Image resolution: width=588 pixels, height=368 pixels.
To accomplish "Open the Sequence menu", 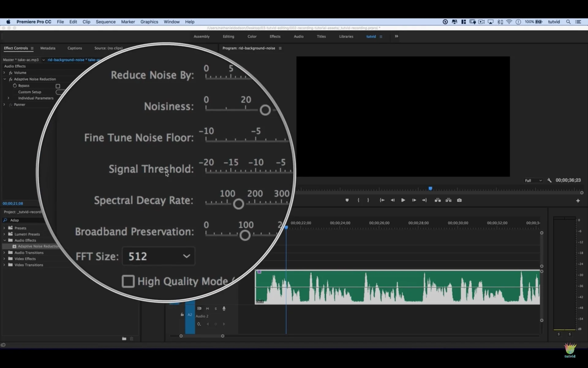I will coord(105,22).
